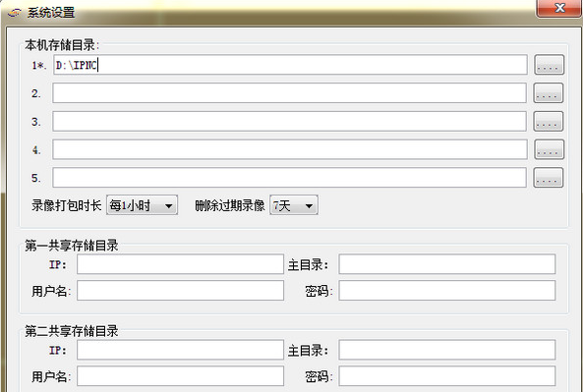This screenshot has height=392, width=583.
Task: Click the browse button for storage directory 5
Action: [x=549, y=178]
